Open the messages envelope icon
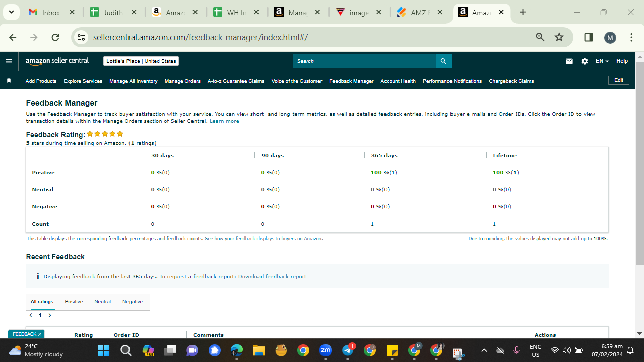 click(569, 61)
